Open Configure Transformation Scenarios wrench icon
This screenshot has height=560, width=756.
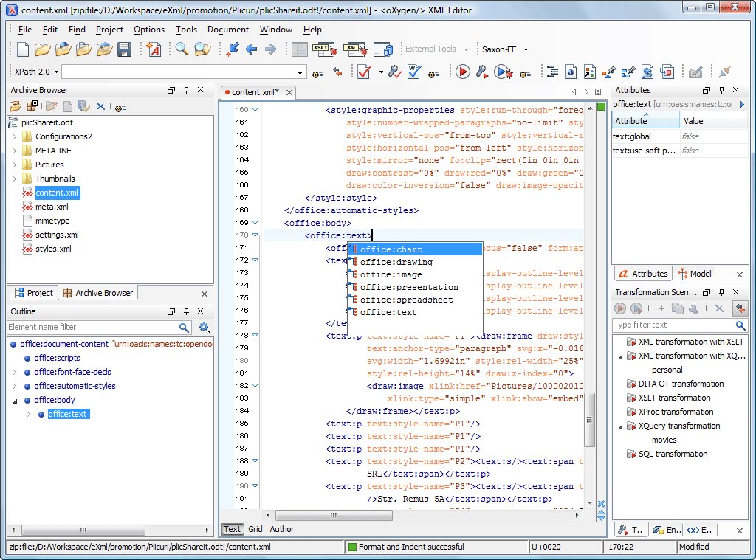481,71
